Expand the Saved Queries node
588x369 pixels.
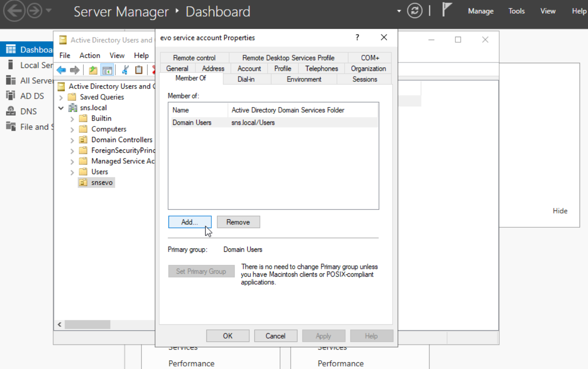coord(61,97)
